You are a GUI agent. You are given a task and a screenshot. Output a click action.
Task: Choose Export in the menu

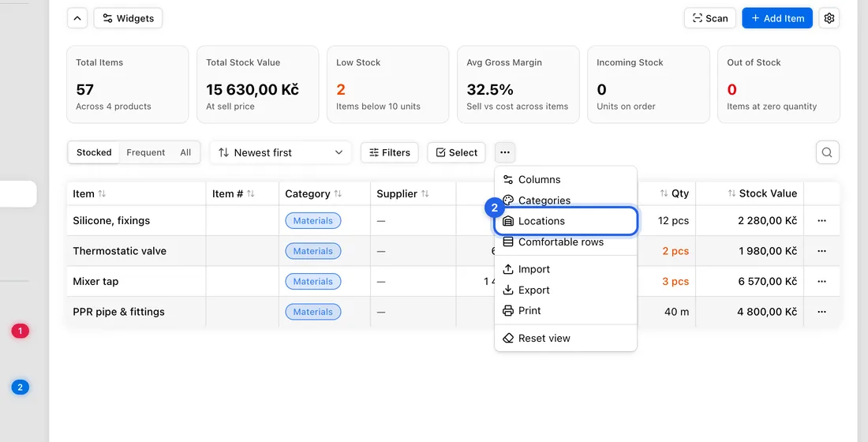(x=566, y=290)
